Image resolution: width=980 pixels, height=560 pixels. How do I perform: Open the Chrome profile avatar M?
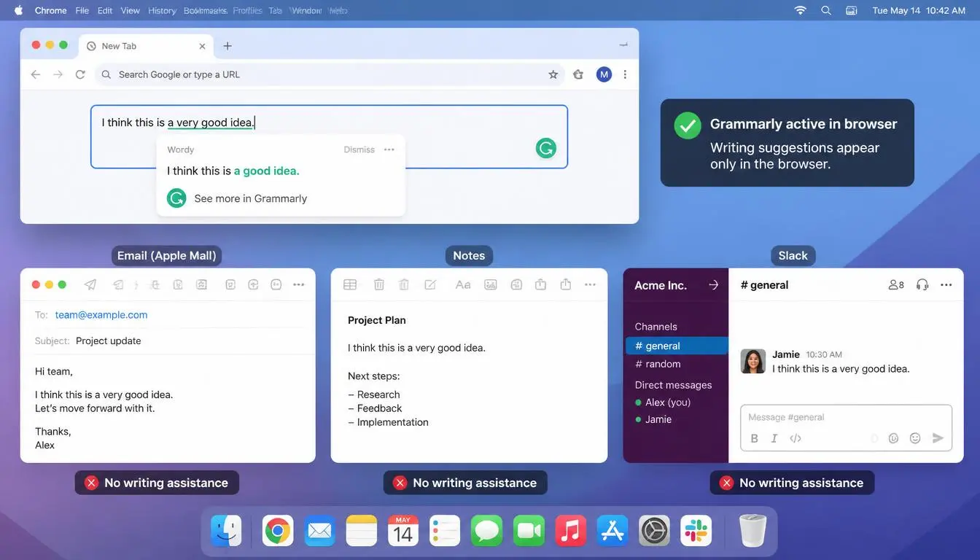[604, 74]
